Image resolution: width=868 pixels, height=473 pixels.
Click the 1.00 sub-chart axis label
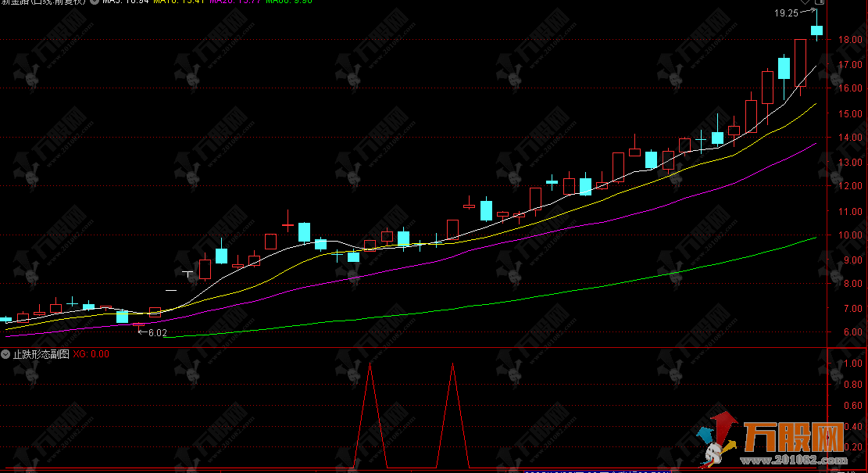click(852, 364)
